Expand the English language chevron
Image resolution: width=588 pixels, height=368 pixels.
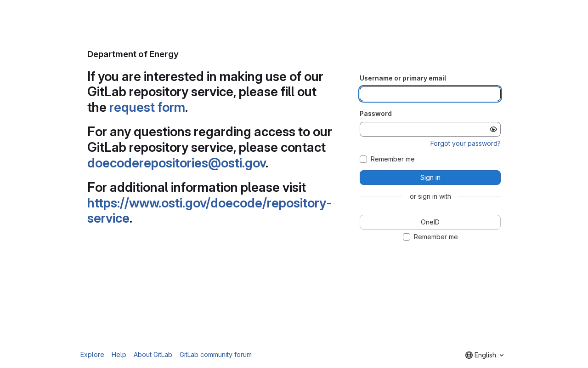click(502, 355)
